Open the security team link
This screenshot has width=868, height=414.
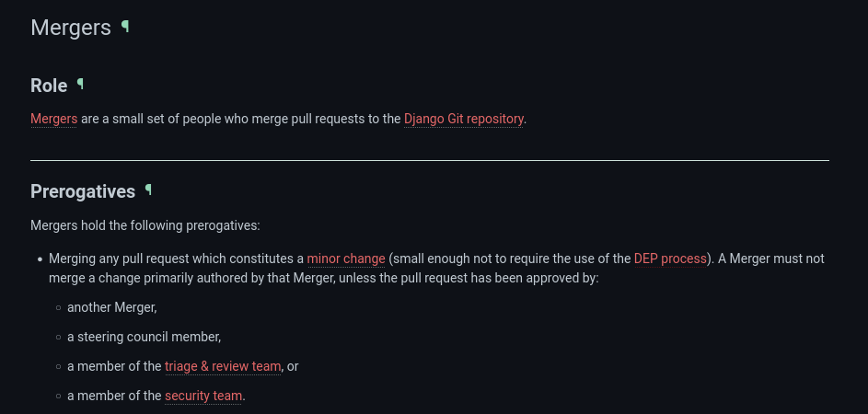[x=203, y=396]
